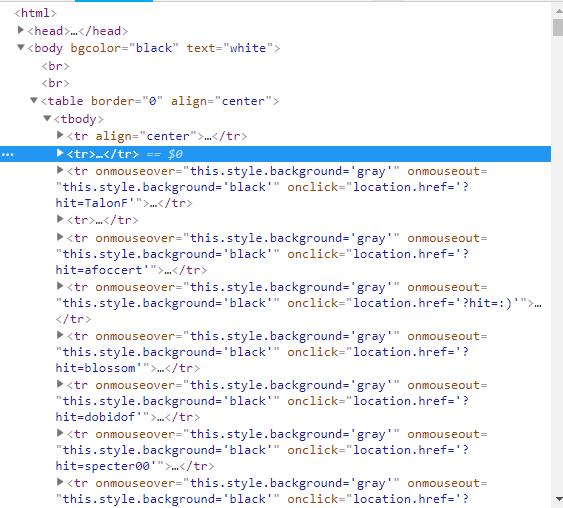The height and width of the screenshot is (508, 563).
Task: Expand the highlighted tr == $0 node
Action: click(x=60, y=153)
